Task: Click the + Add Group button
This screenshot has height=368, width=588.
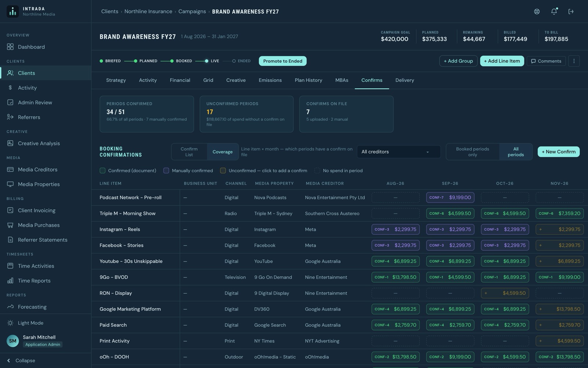Action: point(458,61)
